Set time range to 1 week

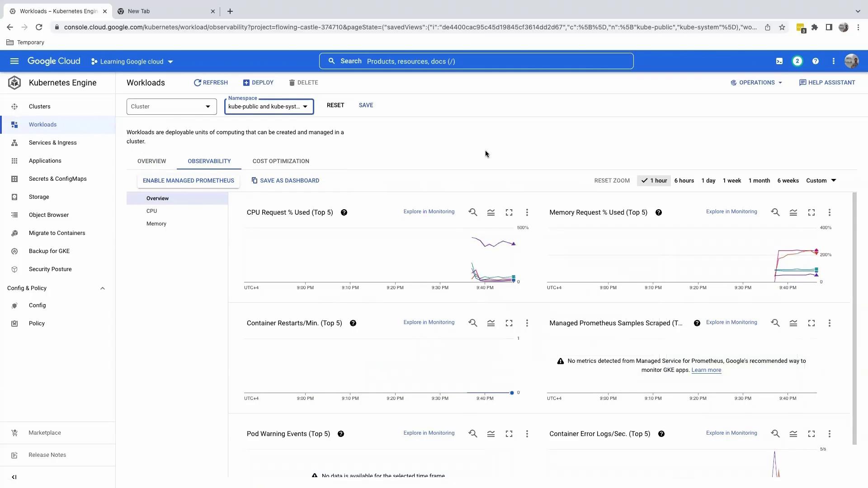731,181
